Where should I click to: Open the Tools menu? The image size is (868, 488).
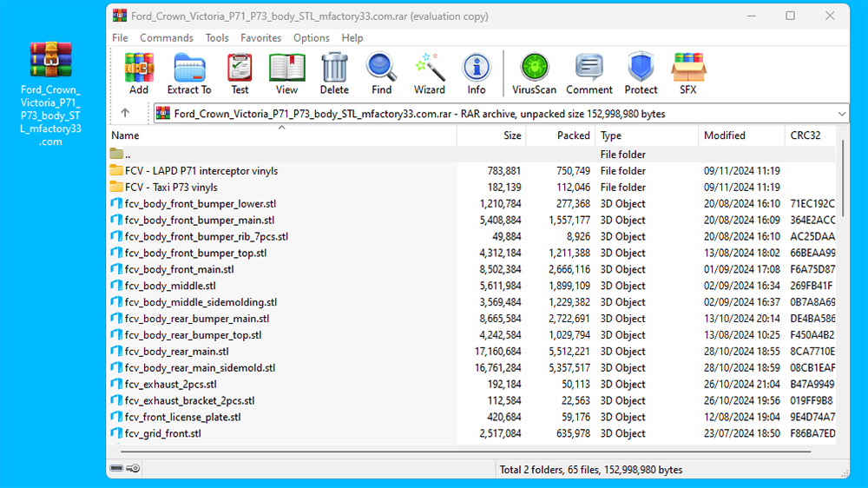point(216,37)
